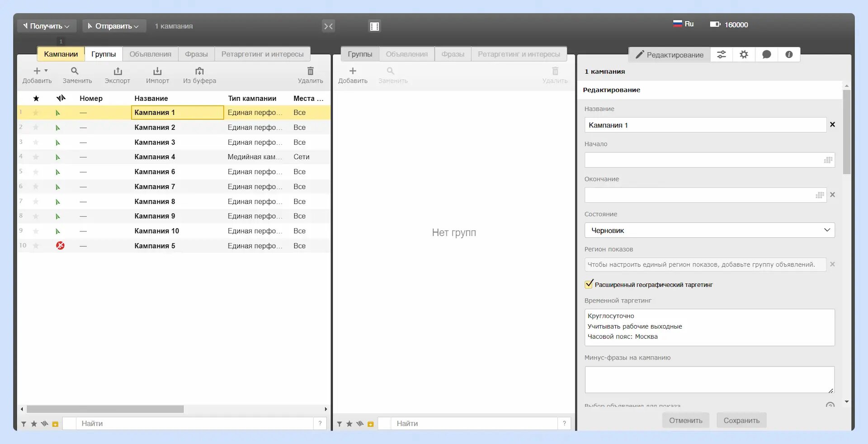
Task: Star Кампания 2 as favorite
Action: [x=36, y=128]
